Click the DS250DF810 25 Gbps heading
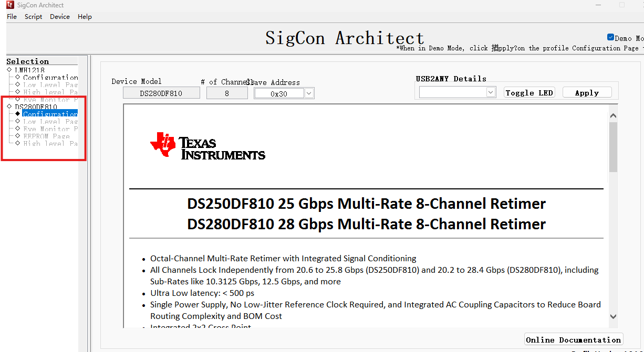 point(367,204)
